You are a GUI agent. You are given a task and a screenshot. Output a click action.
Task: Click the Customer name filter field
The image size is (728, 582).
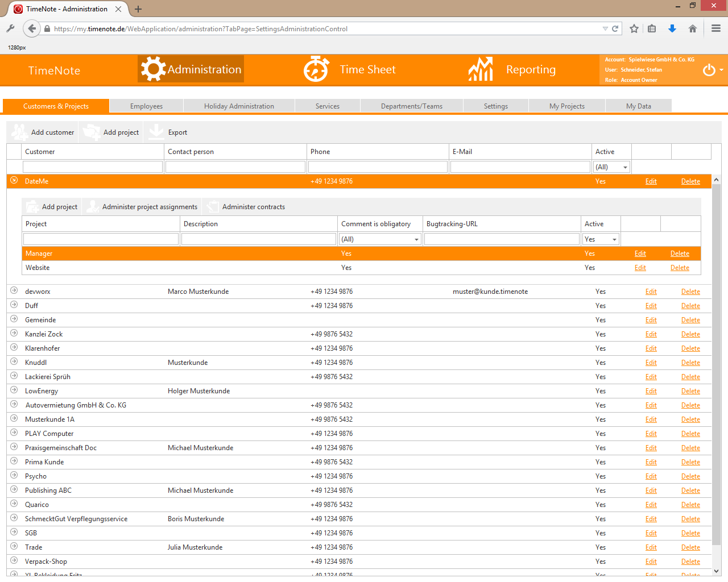(x=93, y=167)
